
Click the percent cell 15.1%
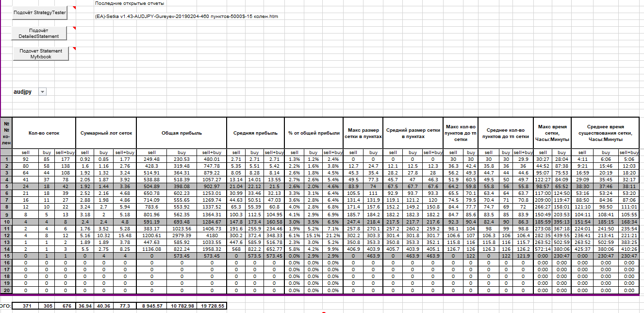click(313, 235)
